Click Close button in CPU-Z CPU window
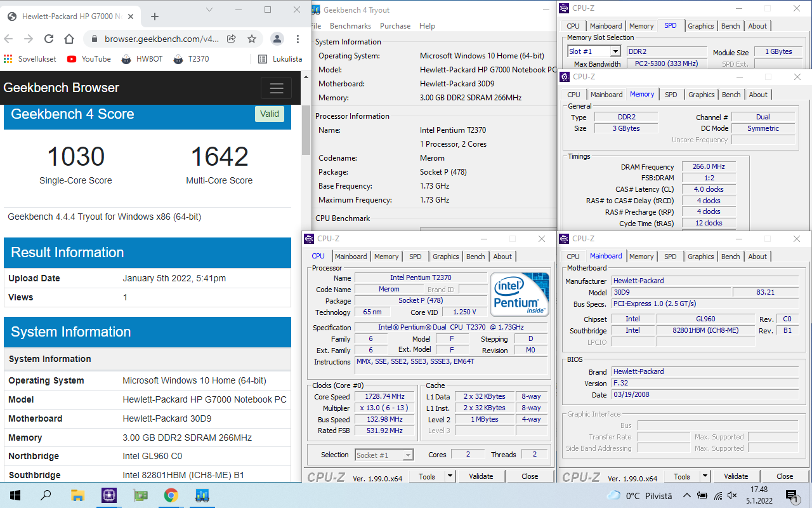This screenshot has width=812, height=508. click(x=530, y=476)
